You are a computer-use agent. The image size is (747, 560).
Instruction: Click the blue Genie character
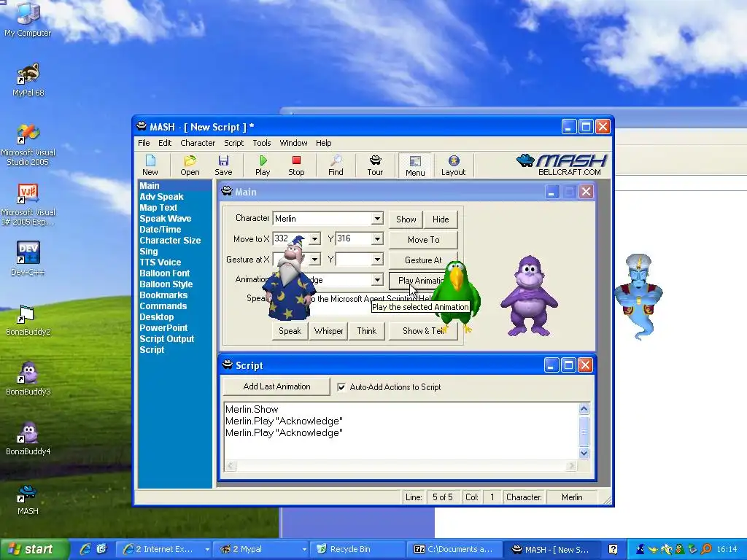(638, 295)
